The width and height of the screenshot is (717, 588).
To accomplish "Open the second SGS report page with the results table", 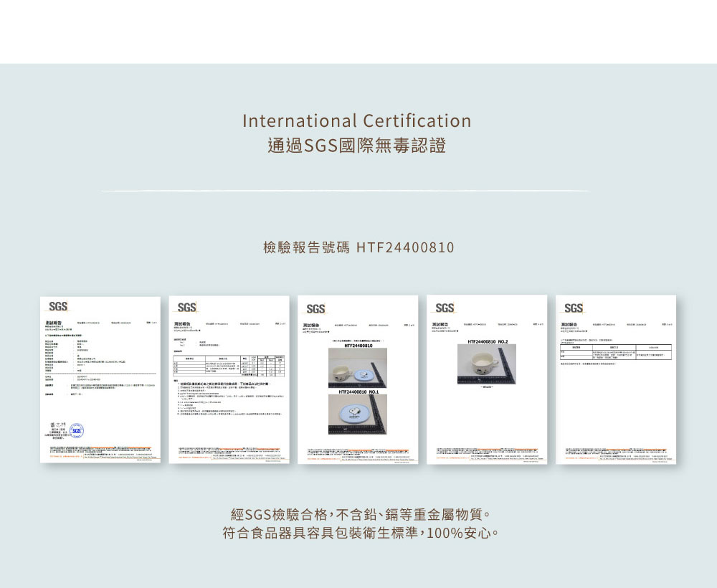I will [x=229, y=379].
